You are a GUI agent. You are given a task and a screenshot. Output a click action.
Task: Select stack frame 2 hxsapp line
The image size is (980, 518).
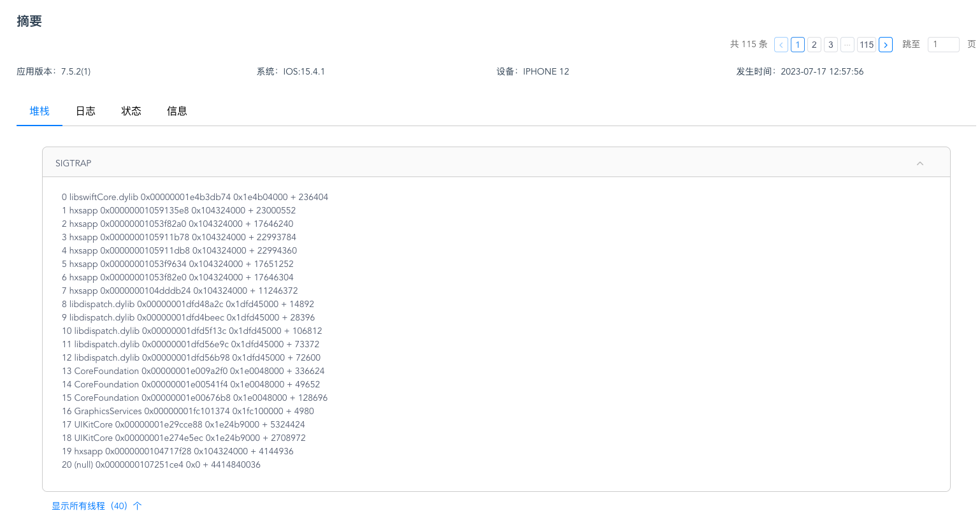(178, 224)
